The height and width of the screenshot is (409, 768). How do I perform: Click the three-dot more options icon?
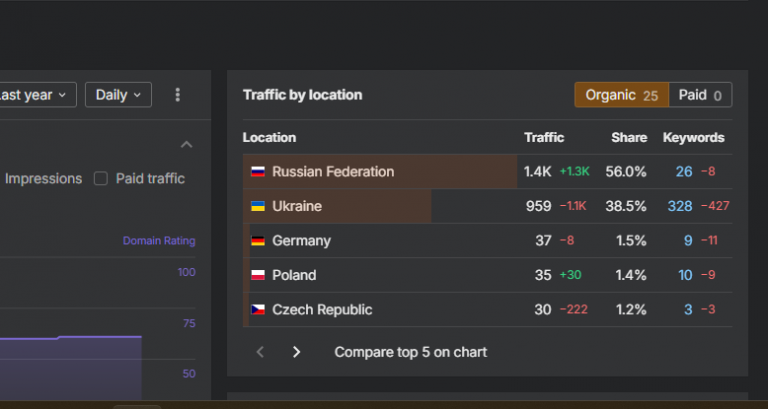(x=178, y=95)
